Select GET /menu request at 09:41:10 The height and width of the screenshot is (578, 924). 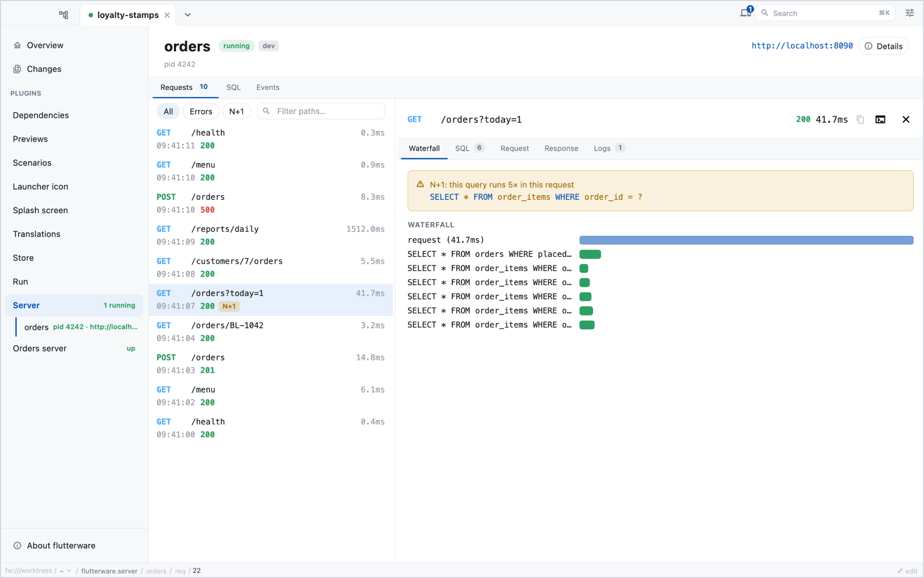271,171
